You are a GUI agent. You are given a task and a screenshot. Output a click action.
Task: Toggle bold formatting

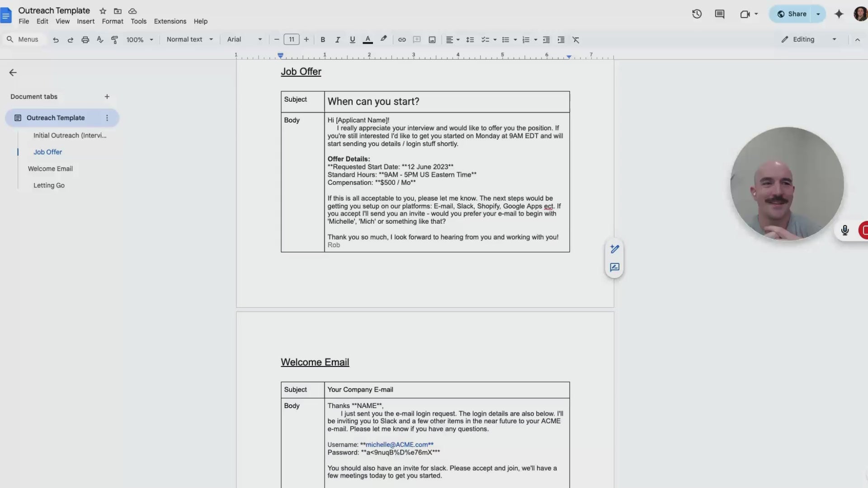coord(322,40)
